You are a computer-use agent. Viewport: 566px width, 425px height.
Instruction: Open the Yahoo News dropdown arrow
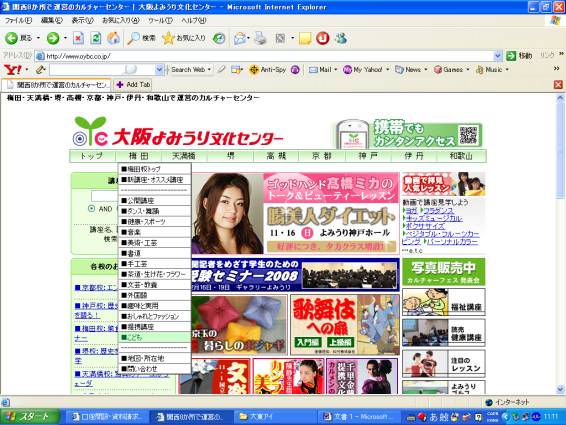(x=426, y=69)
